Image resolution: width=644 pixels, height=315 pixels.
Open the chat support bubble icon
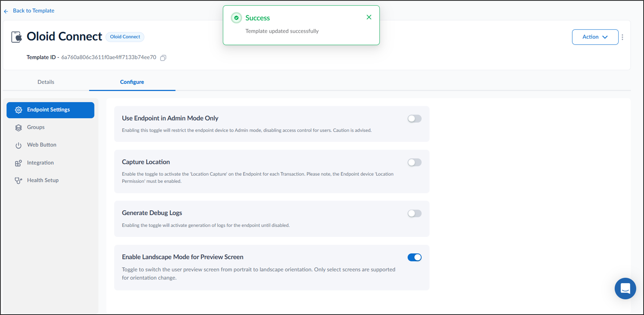coord(625,289)
